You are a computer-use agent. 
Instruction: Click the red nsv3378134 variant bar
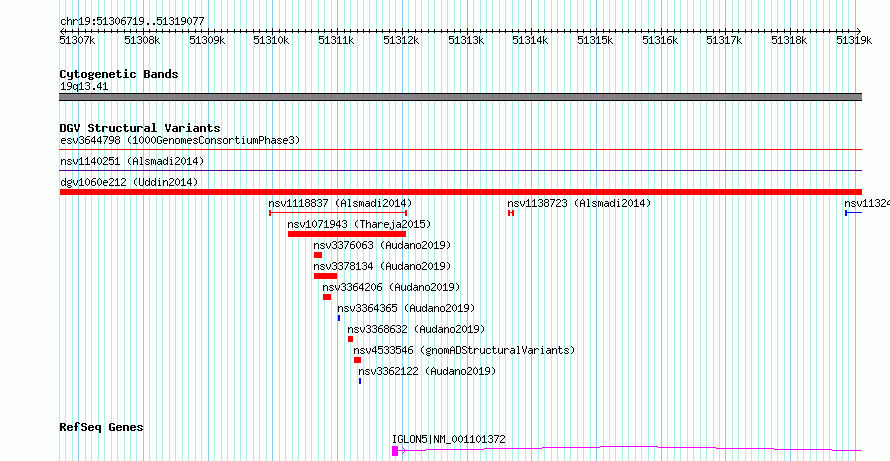(325, 276)
